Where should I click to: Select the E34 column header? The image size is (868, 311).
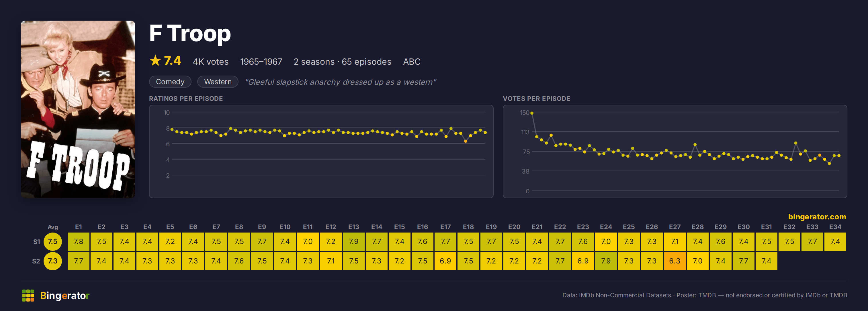click(x=835, y=227)
